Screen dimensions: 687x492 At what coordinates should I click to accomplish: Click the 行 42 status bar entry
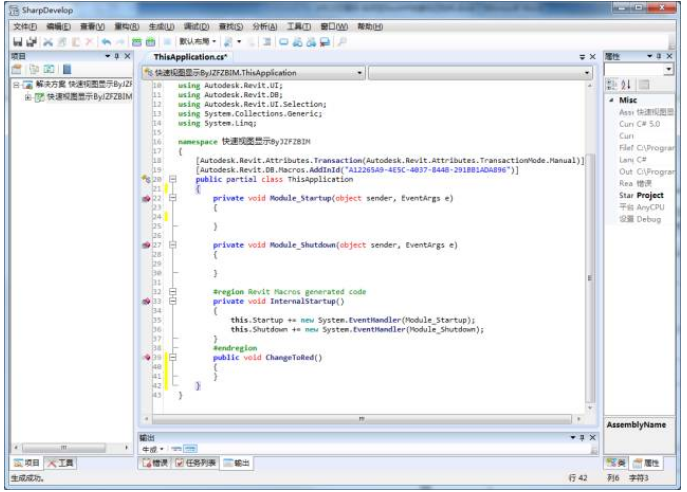(x=577, y=478)
